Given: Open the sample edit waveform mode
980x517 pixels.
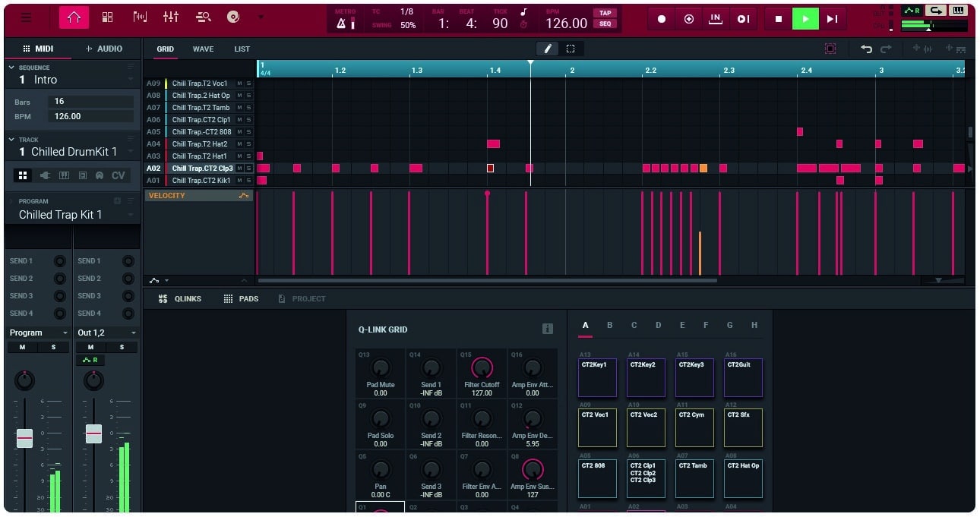Looking at the screenshot, I should pos(140,17).
